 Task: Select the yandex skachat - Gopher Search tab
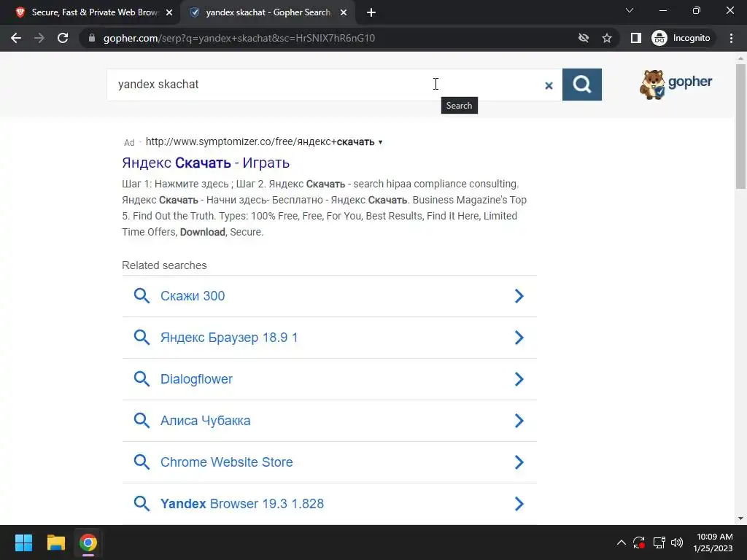point(267,12)
